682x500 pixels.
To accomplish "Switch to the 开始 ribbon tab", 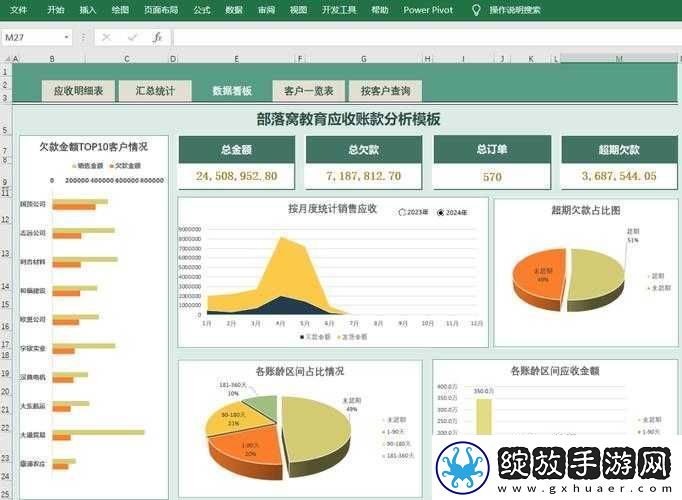I will tap(56, 10).
